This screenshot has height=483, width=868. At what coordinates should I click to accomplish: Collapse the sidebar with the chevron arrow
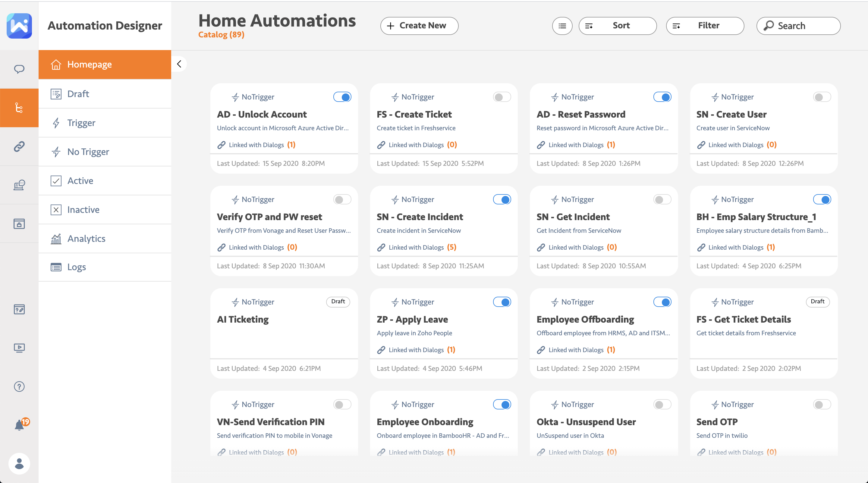[x=179, y=64]
